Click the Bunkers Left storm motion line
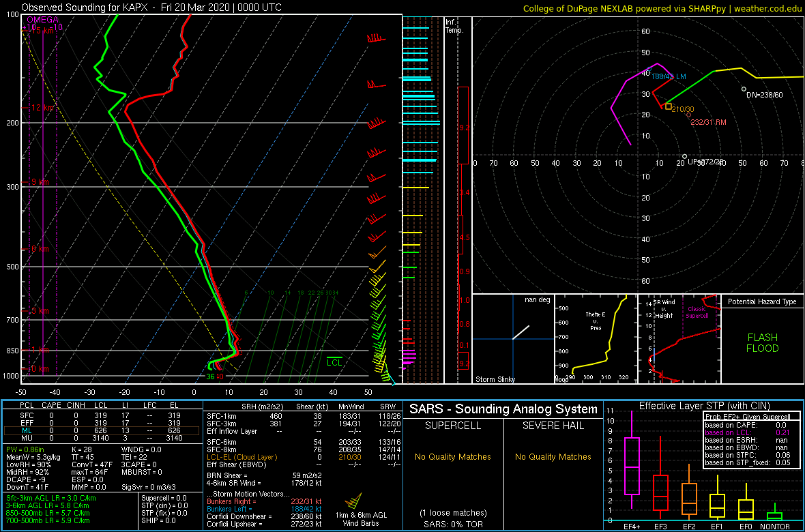The height and width of the screenshot is (532, 805). pyautogui.click(x=263, y=509)
